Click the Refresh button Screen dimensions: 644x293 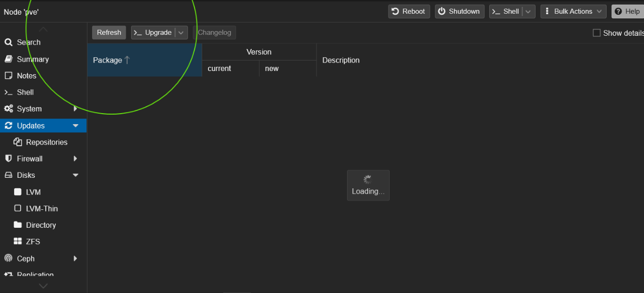click(x=109, y=33)
